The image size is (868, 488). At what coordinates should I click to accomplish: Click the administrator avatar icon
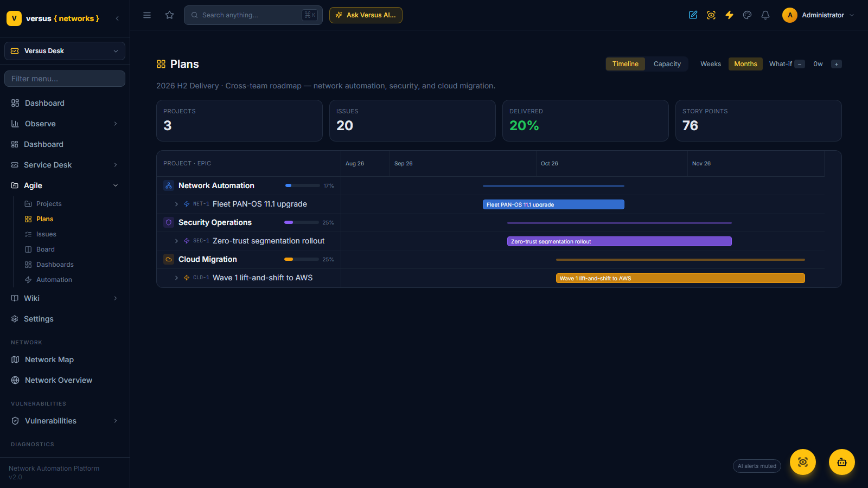click(x=790, y=15)
